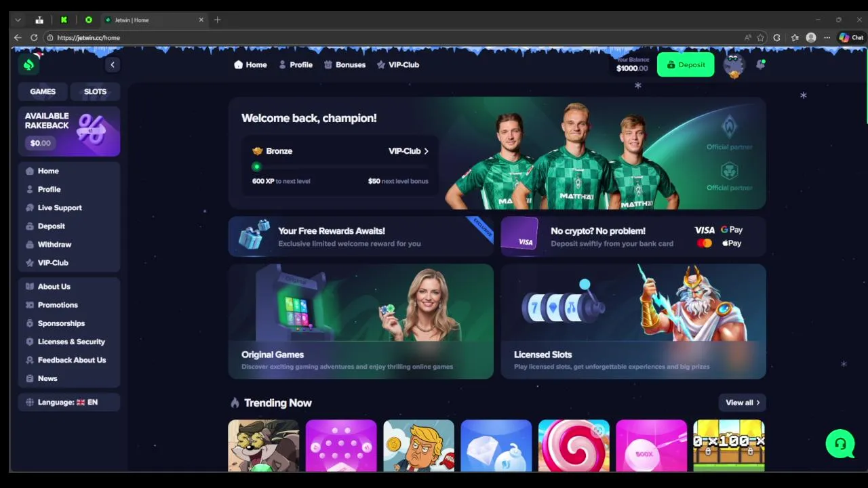Open the user avatar menu
The image size is (868, 488).
[x=734, y=66]
